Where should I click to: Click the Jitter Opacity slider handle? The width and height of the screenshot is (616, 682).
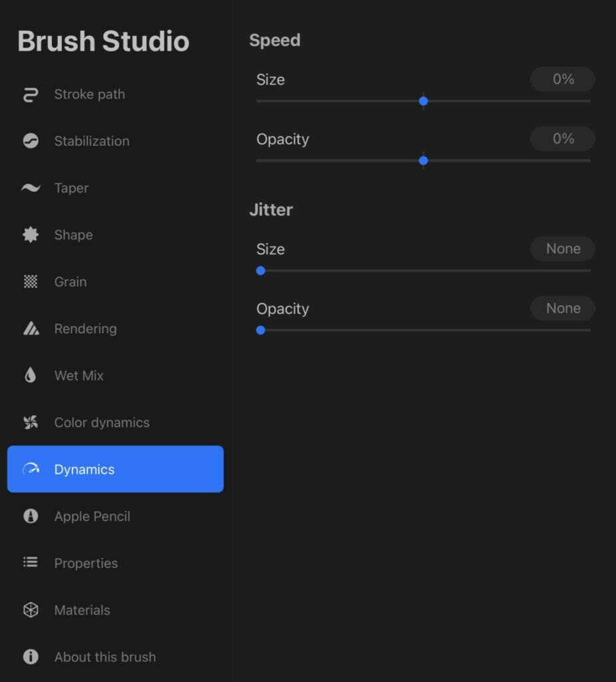click(260, 330)
